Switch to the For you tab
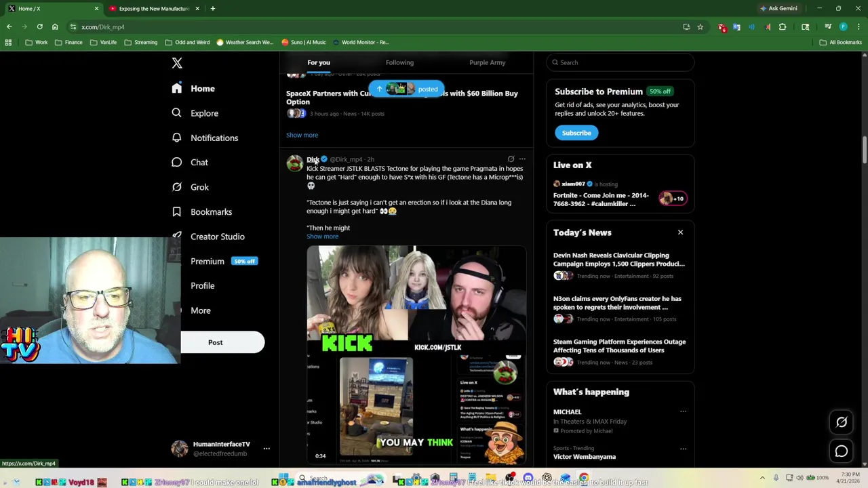Viewport: 868px width, 488px height. 319,62
